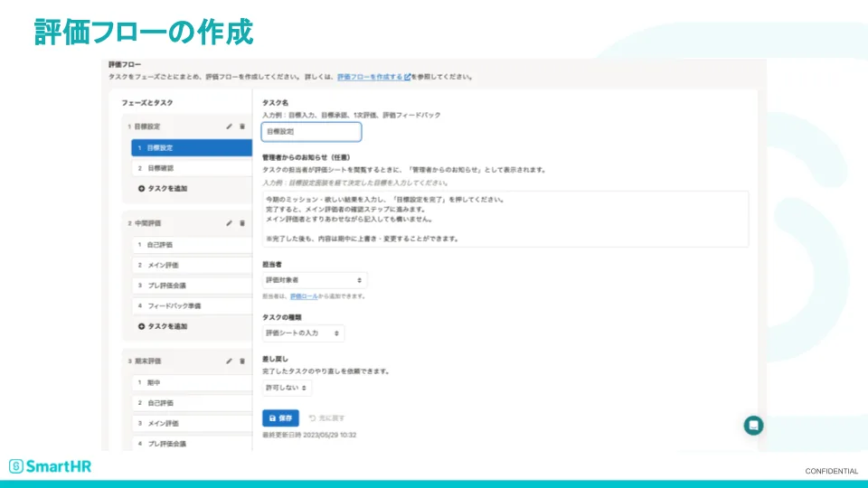Screen dimensions: 868x488
Task: Open the タスクの種類 dropdown
Action: click(303, 333)
